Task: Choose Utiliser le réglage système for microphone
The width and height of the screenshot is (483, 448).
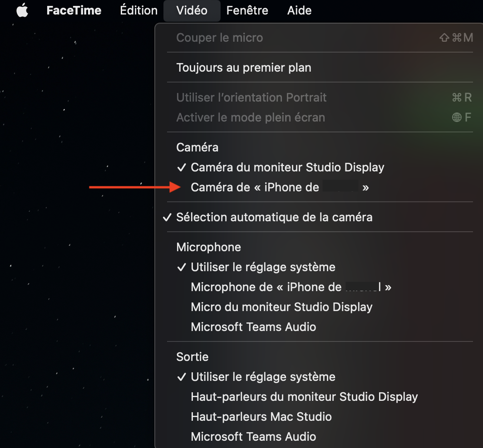Action: pyautogui.click(x=263, y=267)
